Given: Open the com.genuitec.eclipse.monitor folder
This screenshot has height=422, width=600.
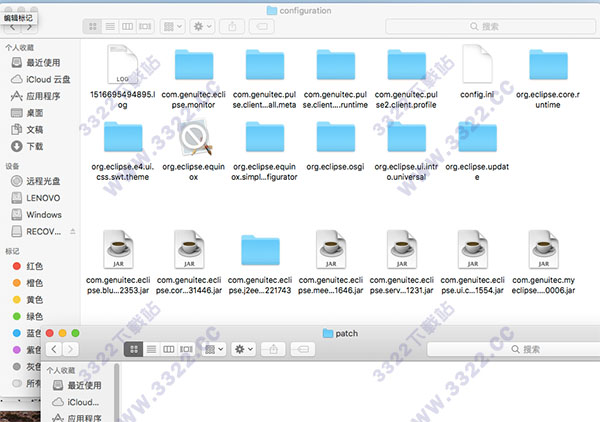Looking at the screenshot, I should pos(194,65).
